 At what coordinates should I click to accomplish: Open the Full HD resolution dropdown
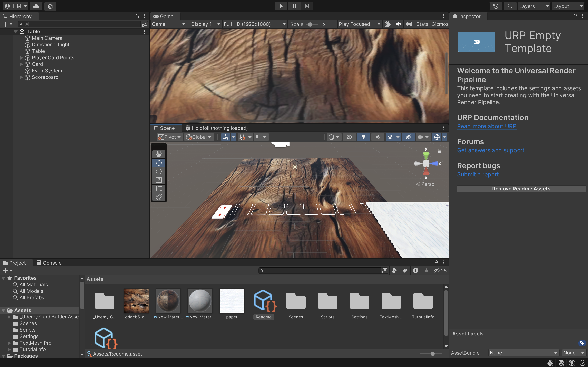(254, 24)
